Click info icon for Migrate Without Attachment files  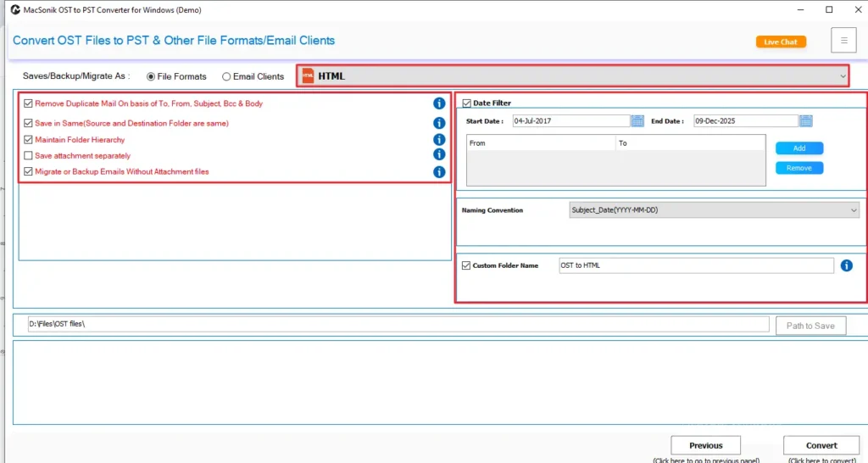(x=439, y=172)
